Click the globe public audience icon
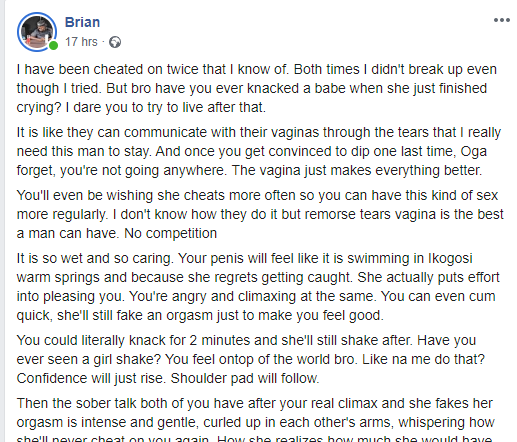The width and height of the screenshot is (517, 442). [115, 42]
